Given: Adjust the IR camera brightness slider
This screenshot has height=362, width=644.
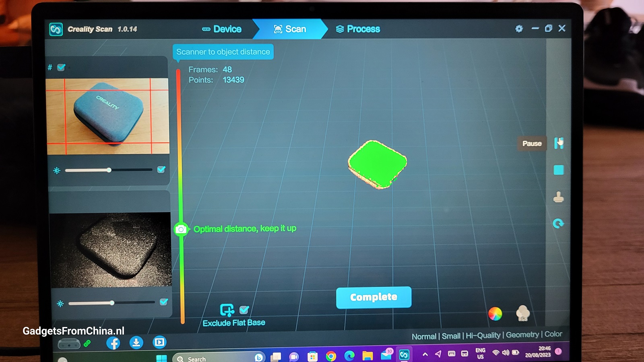Looking at the screenshot, I should pyautogui.click(x=111, y=302).
